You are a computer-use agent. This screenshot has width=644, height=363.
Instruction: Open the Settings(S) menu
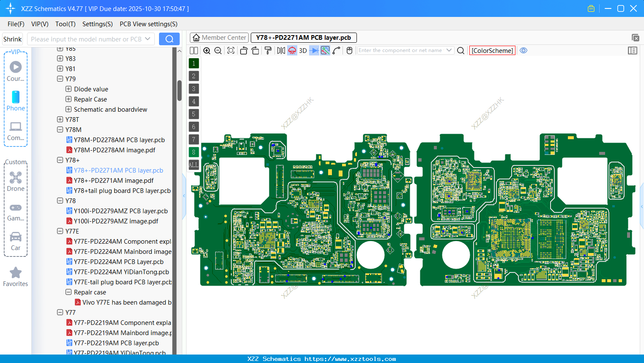[x=98, y=24]
